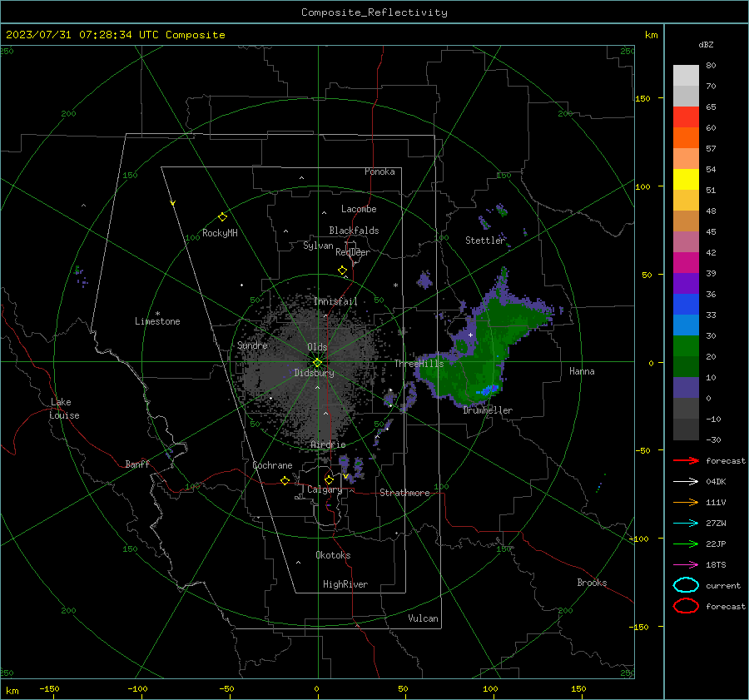Click the yellow diamond radar site marker at center
Image resolution: width=749 pixels, height=700 pixels.
(x=317, y=363)
